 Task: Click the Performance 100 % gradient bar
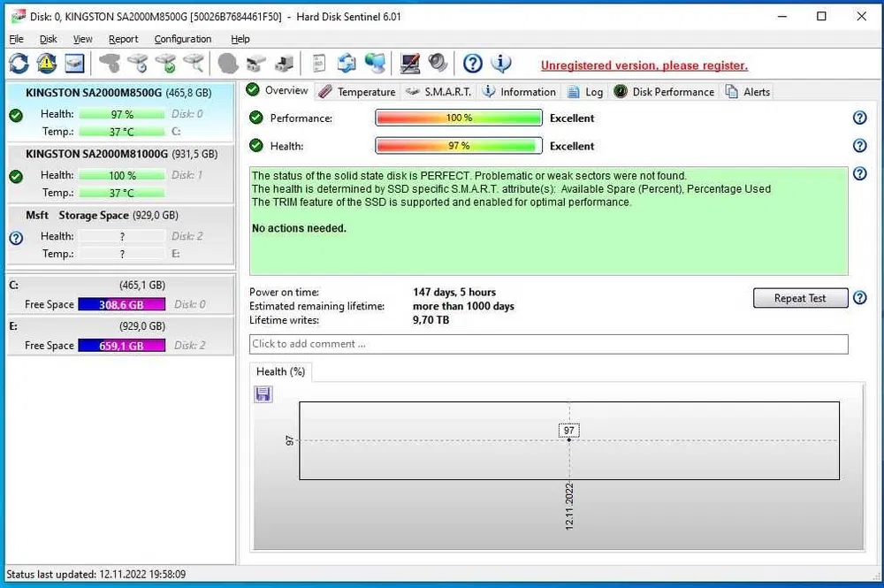pos(458,118)
